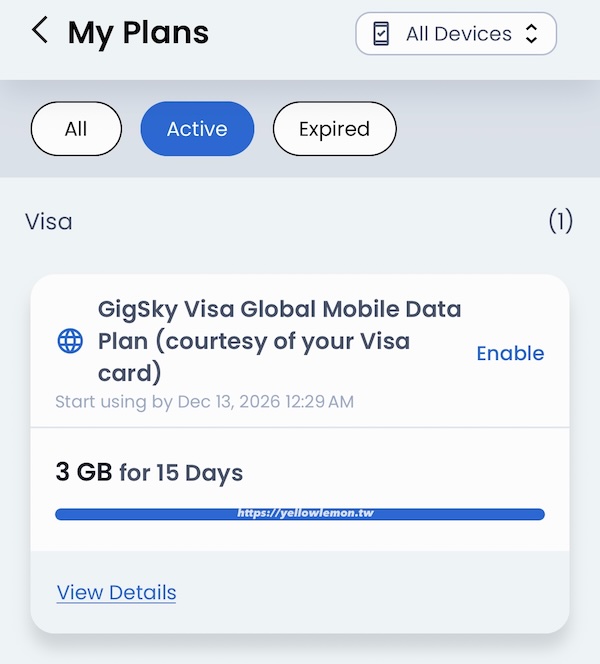Tap the back arrow icon
600x664 pixels.
coord(39,31)
